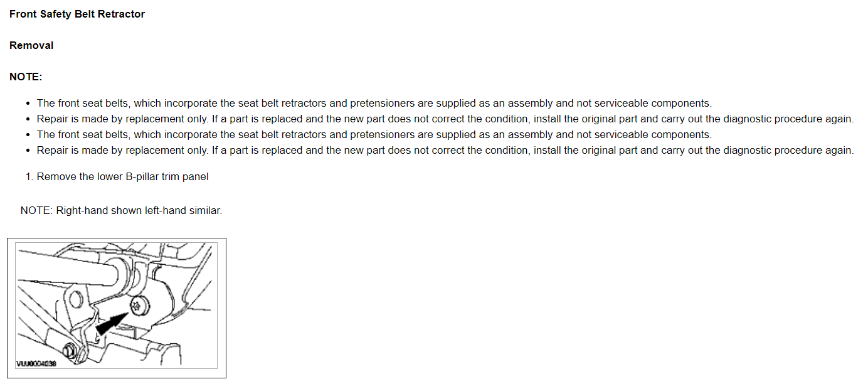Click the second bullet, "Repair is made by replacement only"

point(445,119)
